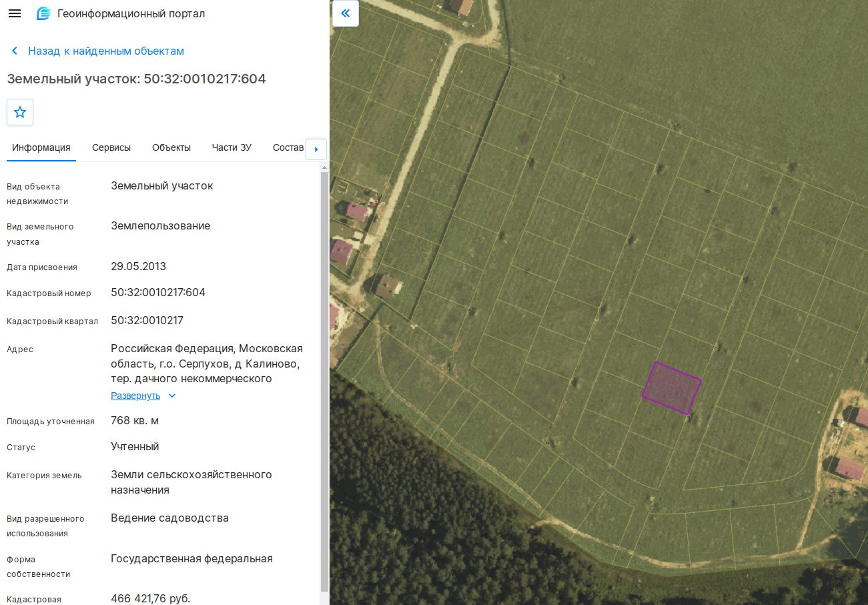Expand the address with Развернуть link
The image size is (868, 605).
click(x=135, y=396)
